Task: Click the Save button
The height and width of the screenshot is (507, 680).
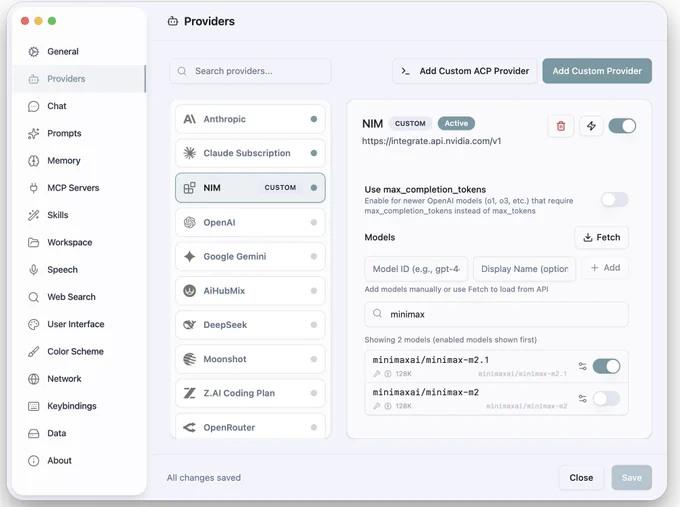Action: pyautogui.click(x=631, y=478)
